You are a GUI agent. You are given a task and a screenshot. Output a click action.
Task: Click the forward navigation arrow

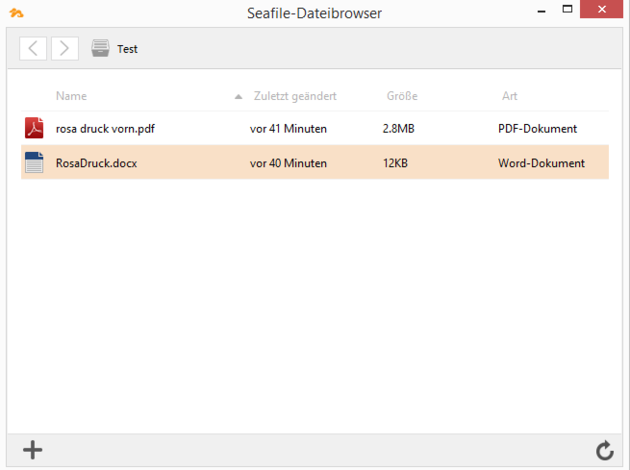click(x=65, y=48)
